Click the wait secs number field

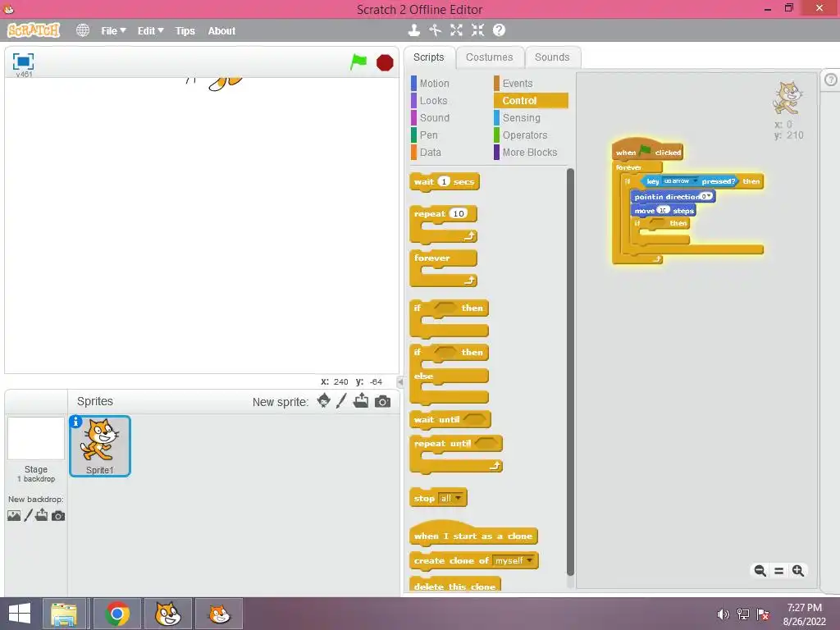pyautogui.click(x=444, y=181)
